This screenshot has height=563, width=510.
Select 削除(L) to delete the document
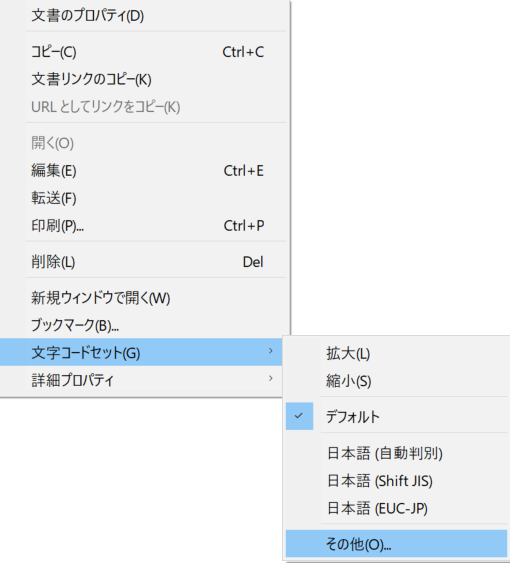click(x=144, y=262)
